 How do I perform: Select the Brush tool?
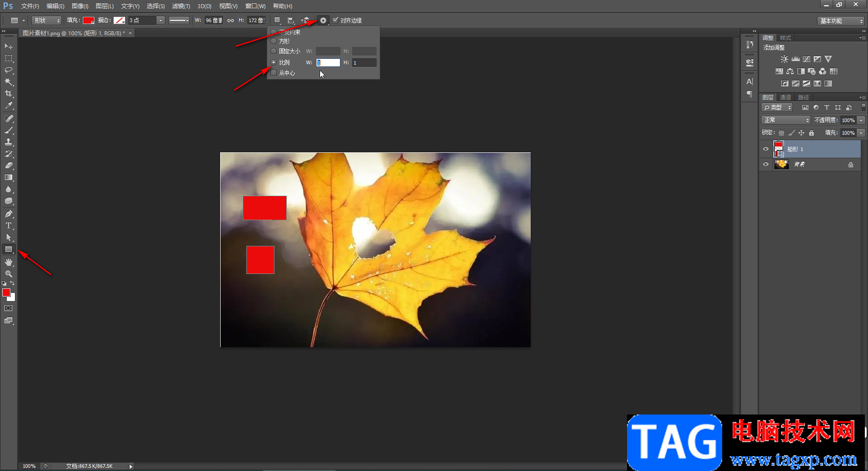9,130
